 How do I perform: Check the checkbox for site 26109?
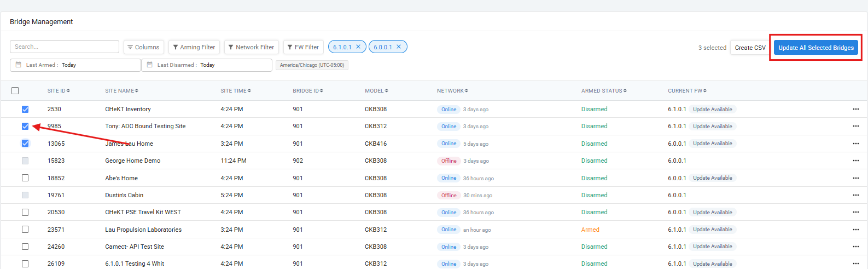pos(25,264)
